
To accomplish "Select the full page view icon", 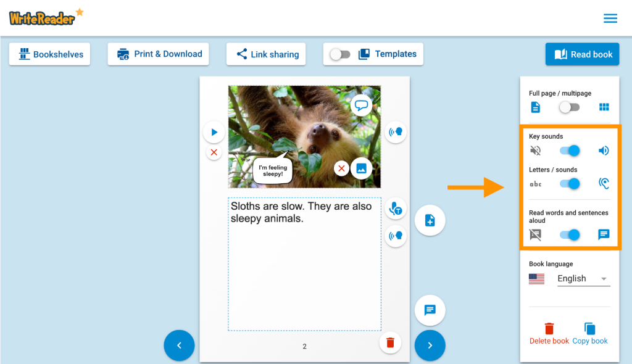I will pyautogui.click(x=535, y=107).
